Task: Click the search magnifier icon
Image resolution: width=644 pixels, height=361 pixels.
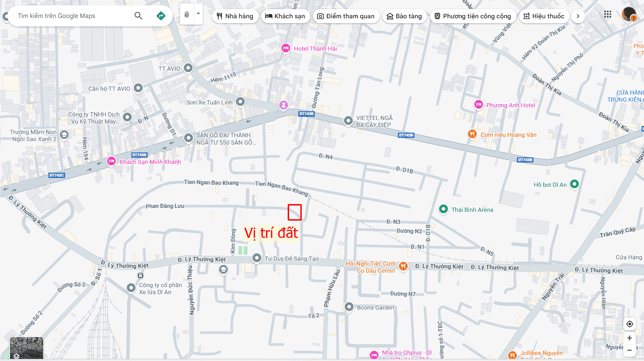Action: coord(138,15)
